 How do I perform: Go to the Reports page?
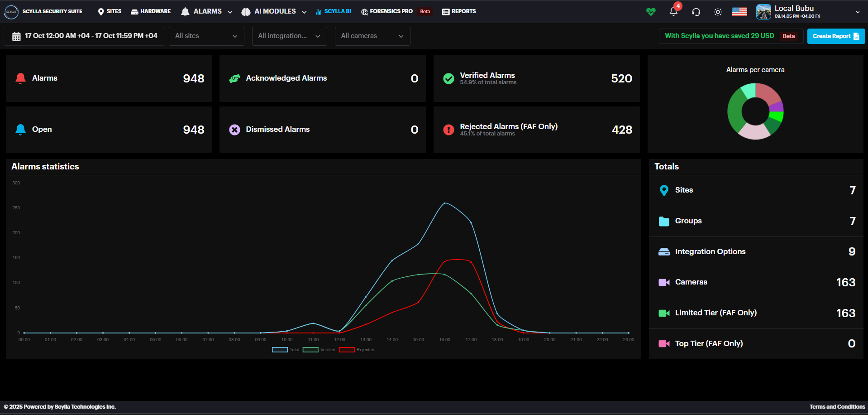[459, 11]
